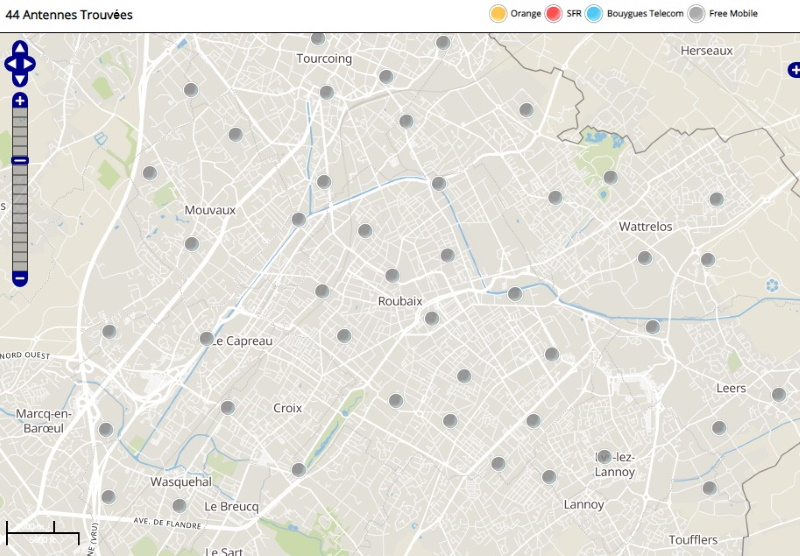Open the antenna marker just below Tourcoing
Viewport: 800px width, 556px height.
pyautogui.click(x=326, y=92)
